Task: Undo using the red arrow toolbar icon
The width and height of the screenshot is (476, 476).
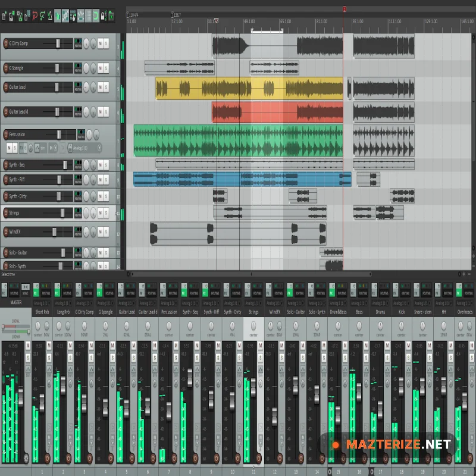Action: (34, 15)
